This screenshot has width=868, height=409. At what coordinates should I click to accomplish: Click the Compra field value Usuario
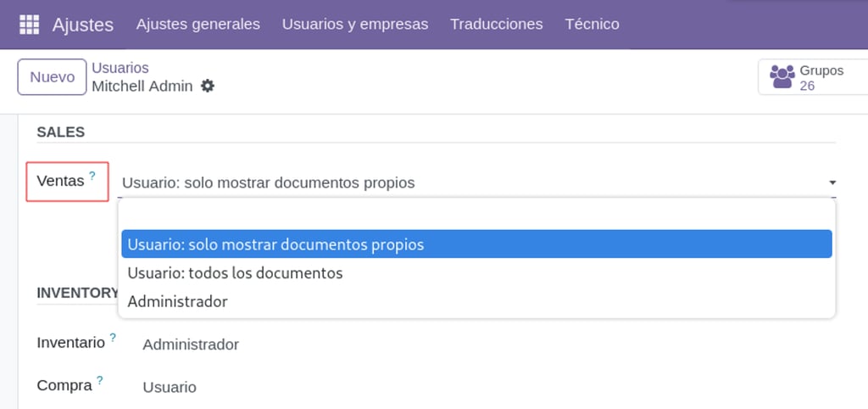click(170, 387)
